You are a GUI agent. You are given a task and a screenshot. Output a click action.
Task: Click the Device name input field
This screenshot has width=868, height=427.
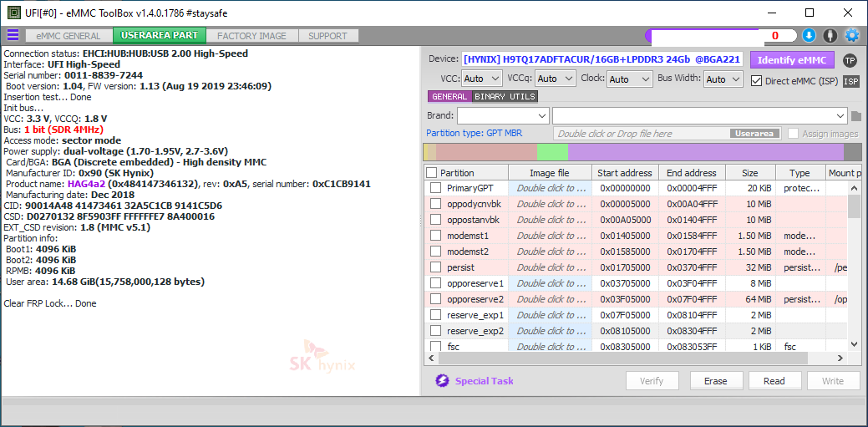[x=602, y=59]
